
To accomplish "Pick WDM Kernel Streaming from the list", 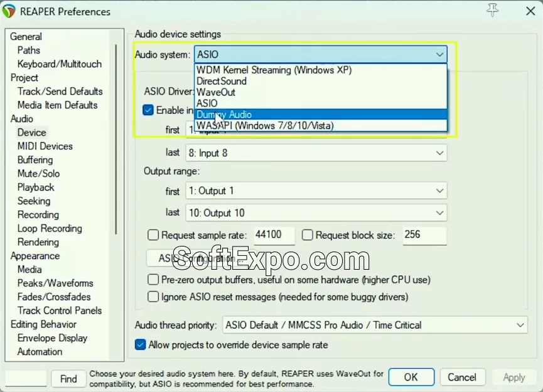I will coord(274,70).
